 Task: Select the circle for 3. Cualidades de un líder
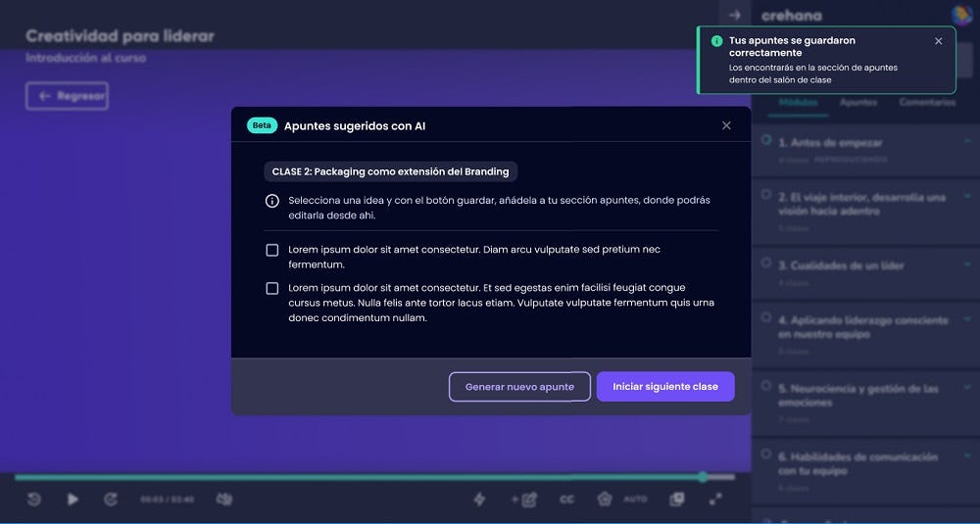pos(766,262)
